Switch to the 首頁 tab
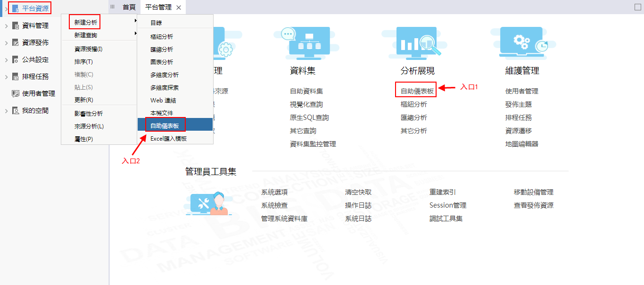The image size is (644, 285). tap(129, 7)
